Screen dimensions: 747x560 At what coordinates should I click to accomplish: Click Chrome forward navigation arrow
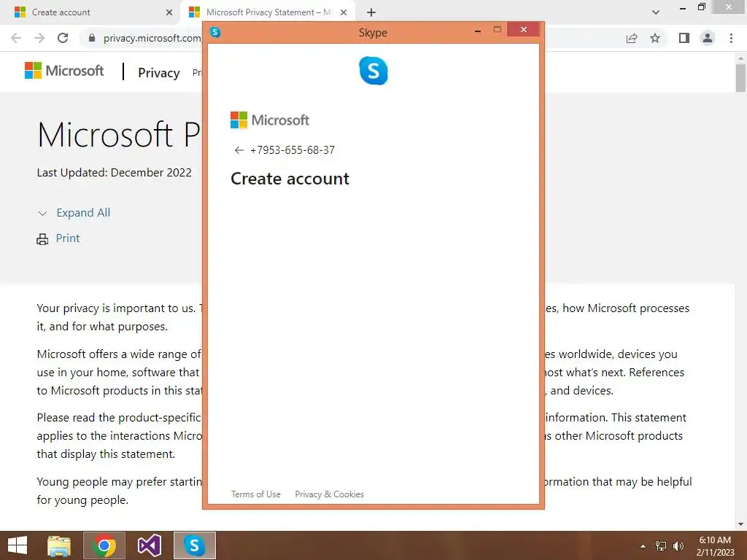pyautogui.click(x=39, y=38)
